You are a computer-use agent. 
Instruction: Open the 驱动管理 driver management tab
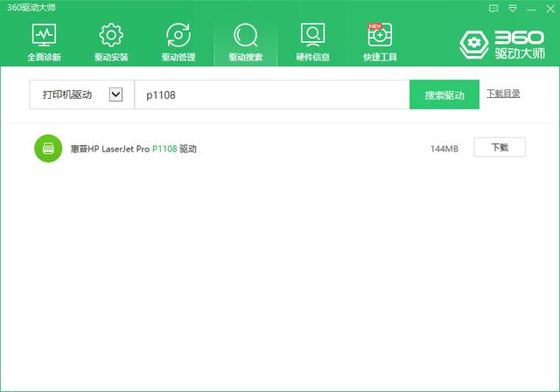click(x=178, y=43)
